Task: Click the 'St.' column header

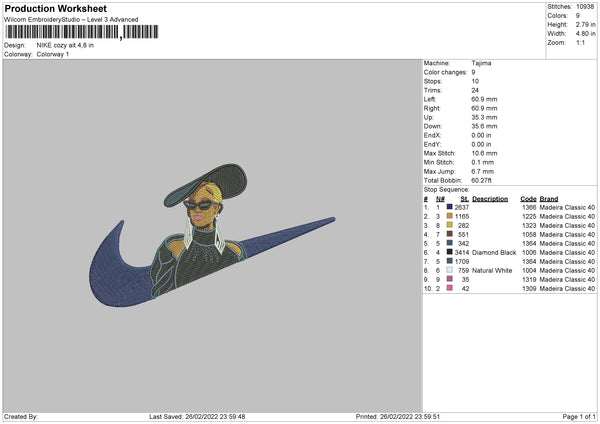Action: [x=465, y=199]
